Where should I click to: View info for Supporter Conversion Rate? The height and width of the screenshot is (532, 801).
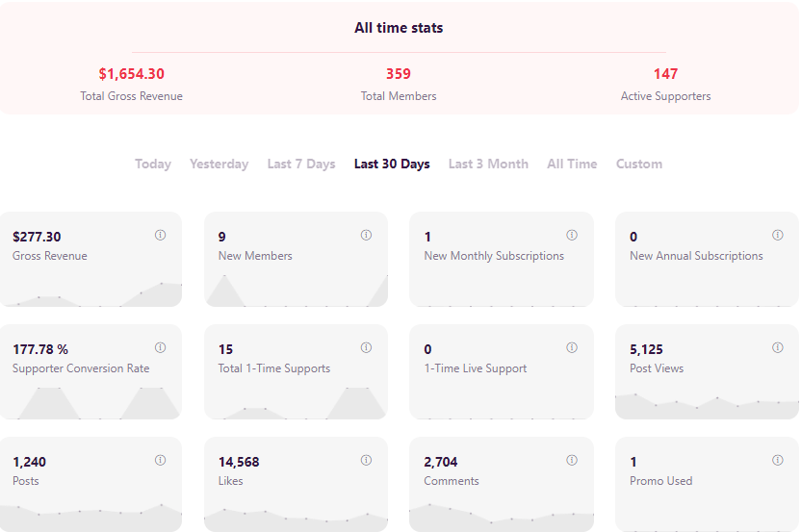161,347
